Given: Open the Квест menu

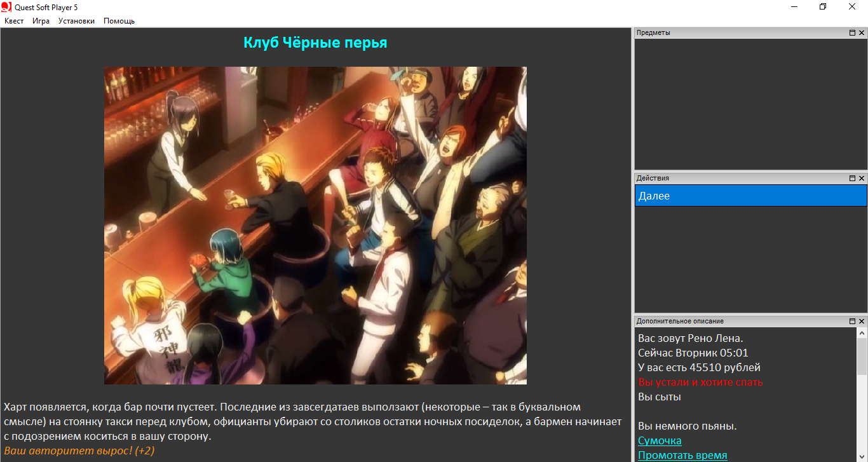Looking at the screenshot, I should [14, 21].
